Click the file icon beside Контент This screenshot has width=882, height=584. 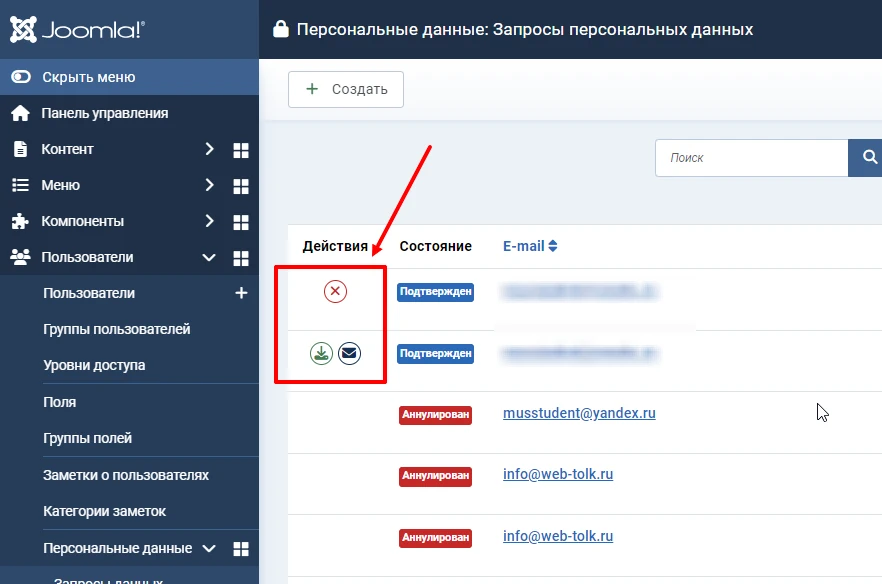click(20, 149)
